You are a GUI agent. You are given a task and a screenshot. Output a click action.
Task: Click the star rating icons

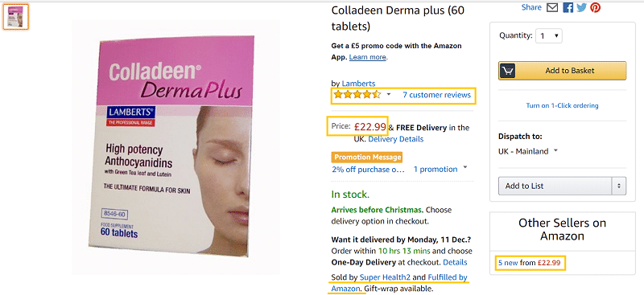tap(357, 95)
